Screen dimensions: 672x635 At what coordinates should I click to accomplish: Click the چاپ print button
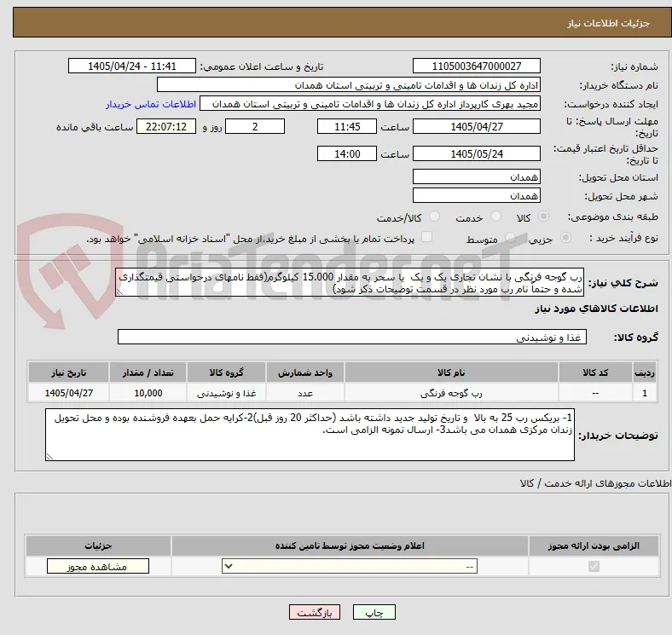[x=374, y=612]
